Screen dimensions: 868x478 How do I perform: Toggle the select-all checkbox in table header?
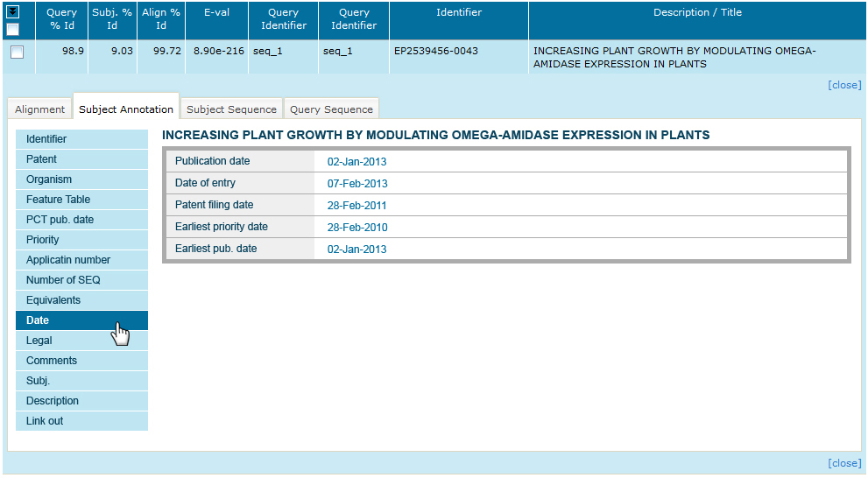(x=13, y=29)
